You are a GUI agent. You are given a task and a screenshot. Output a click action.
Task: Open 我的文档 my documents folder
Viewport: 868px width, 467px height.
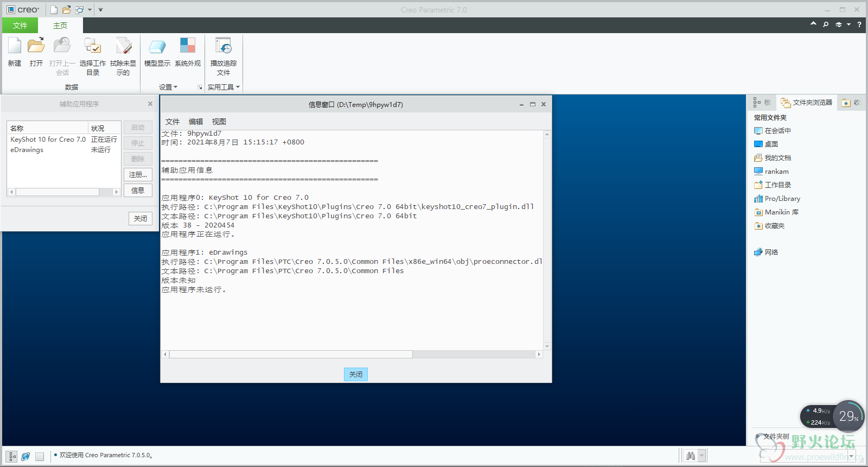pos(773,158)
